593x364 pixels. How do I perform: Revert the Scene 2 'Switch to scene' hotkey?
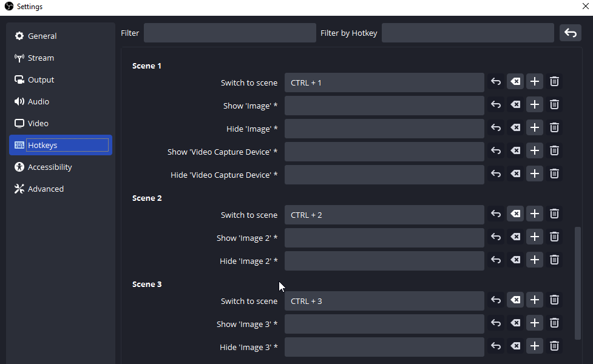[496, 214]
